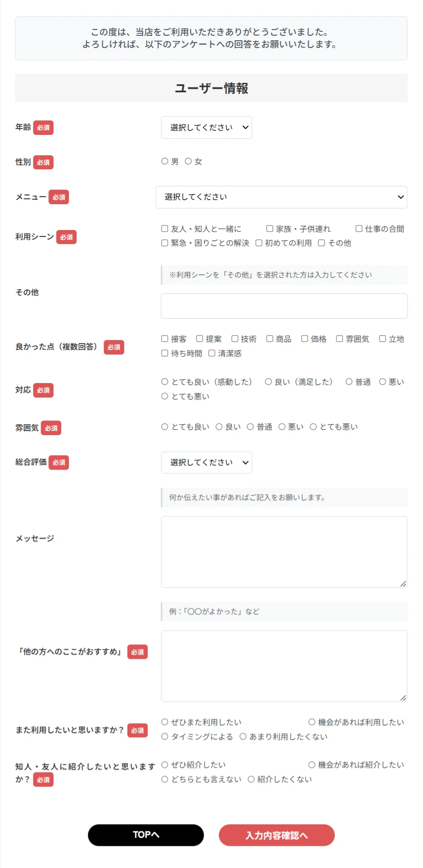
Task: Click the red 入力内容確認へ button
Action: (x=277, y=835)
